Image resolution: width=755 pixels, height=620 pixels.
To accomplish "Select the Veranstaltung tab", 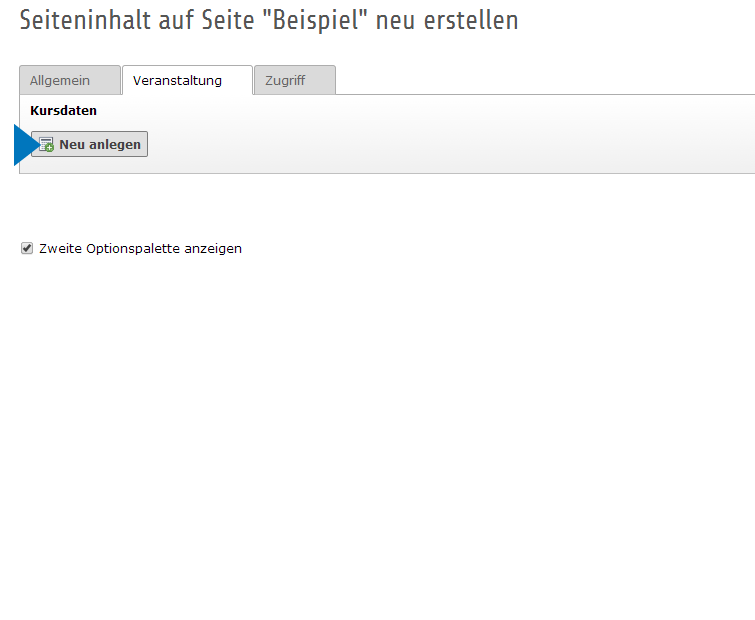I will pos(177,81).
